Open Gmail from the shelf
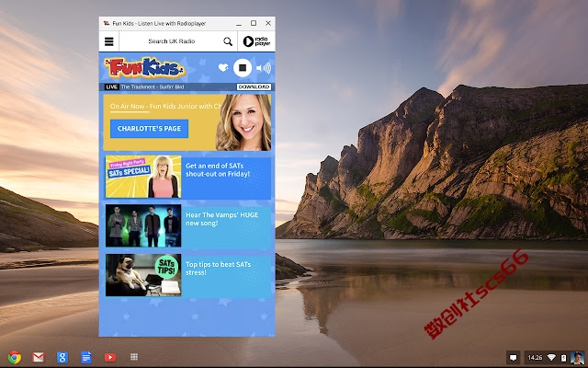 (39, 357)
